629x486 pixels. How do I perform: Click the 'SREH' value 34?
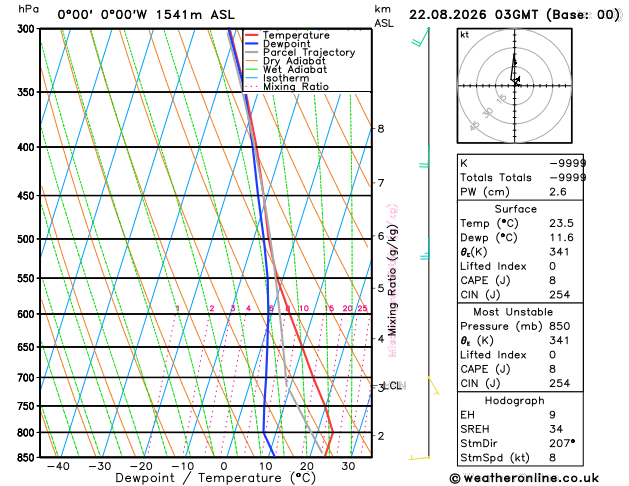(x=556, y=429)
